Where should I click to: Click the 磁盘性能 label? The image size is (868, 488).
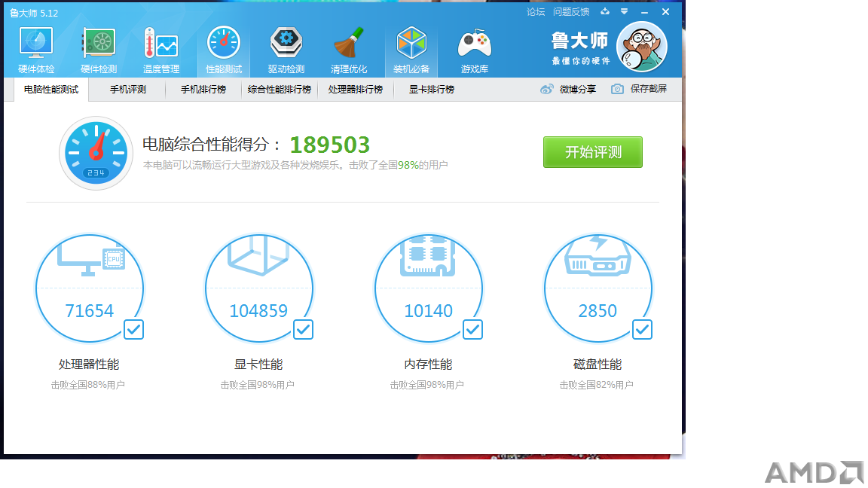pos(598,364)
